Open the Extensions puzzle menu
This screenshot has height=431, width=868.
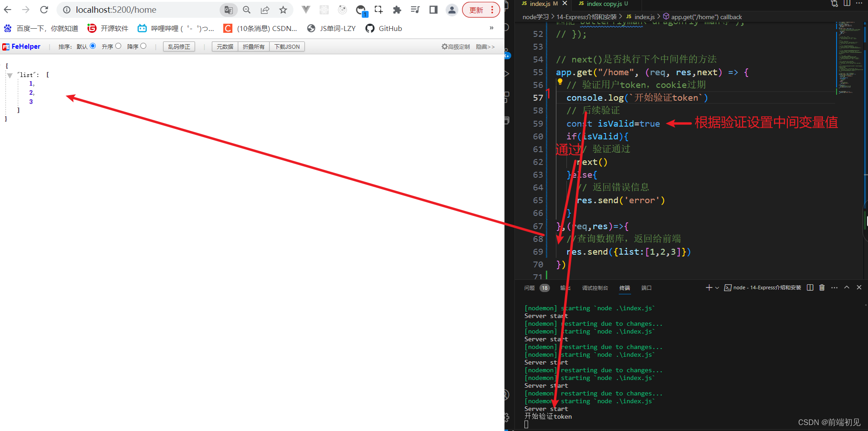click(397, 10)
